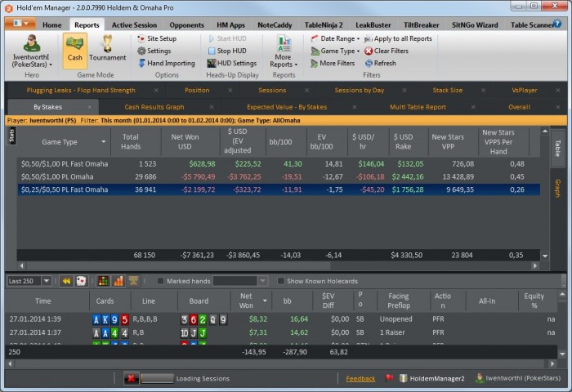572x392 pixels.
Task: Open Marked hands tag dropdown
Action: coord(262,281)
